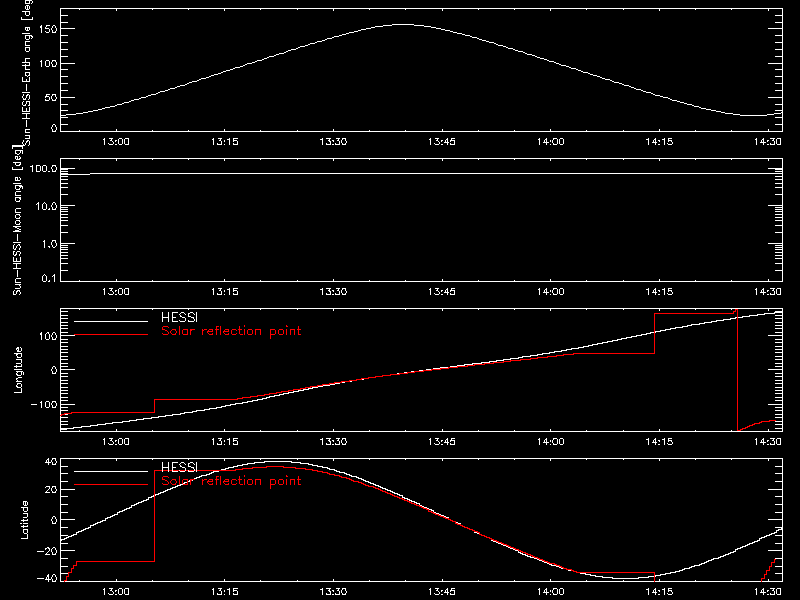Click the Sun-HESSI-Earth angle axis label
Image resolution: width=800 pixels, height=600 pixels.
coord(27,72)
